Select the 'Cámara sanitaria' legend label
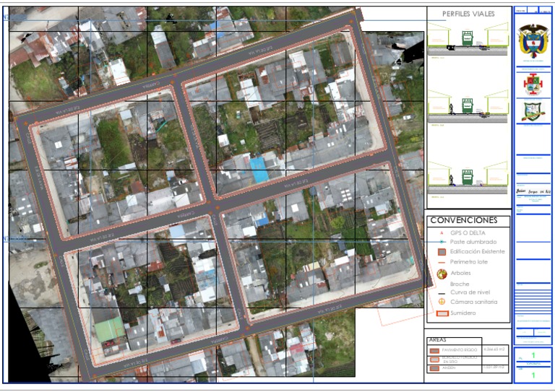555x392 pixels. 473,302
